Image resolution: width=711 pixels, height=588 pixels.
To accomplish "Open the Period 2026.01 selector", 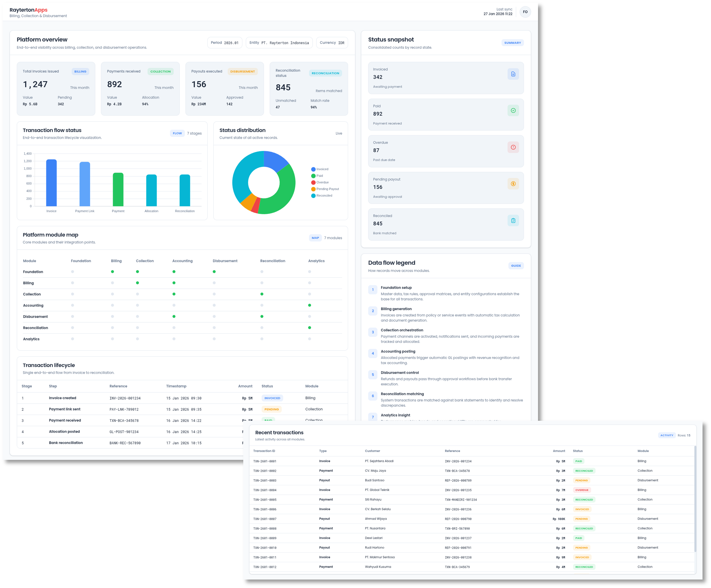I will [x=225, y=43].
